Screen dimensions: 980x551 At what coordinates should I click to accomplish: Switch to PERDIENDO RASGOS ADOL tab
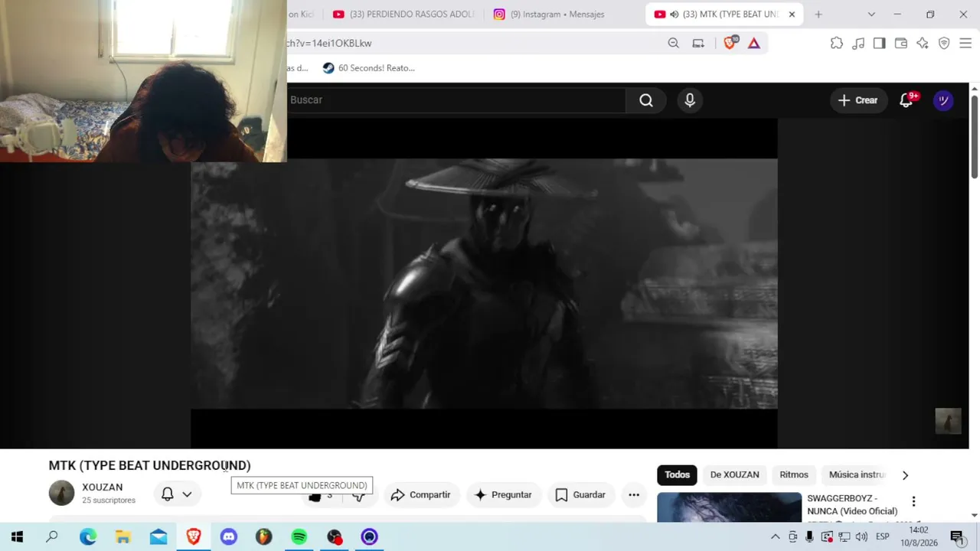click(403, 15)
